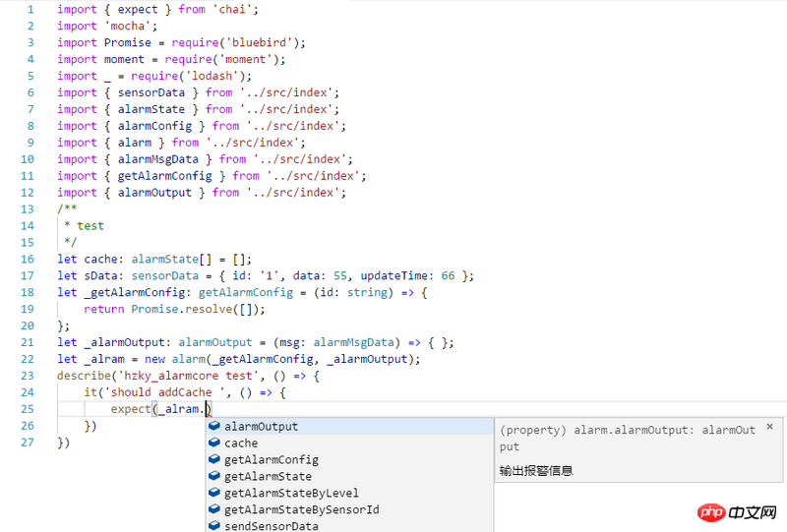Click icon beside getAlarmConfig suggestion
787x532 pixels.
[214, 458]
